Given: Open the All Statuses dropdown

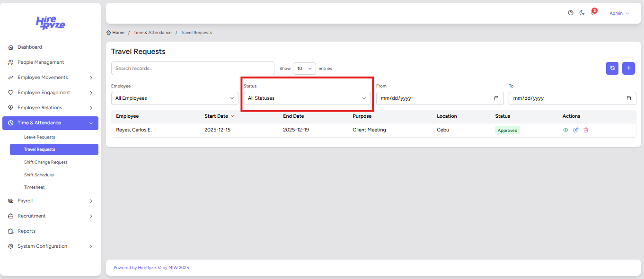Looking at the screenshot, I should [x=307, y=98].
